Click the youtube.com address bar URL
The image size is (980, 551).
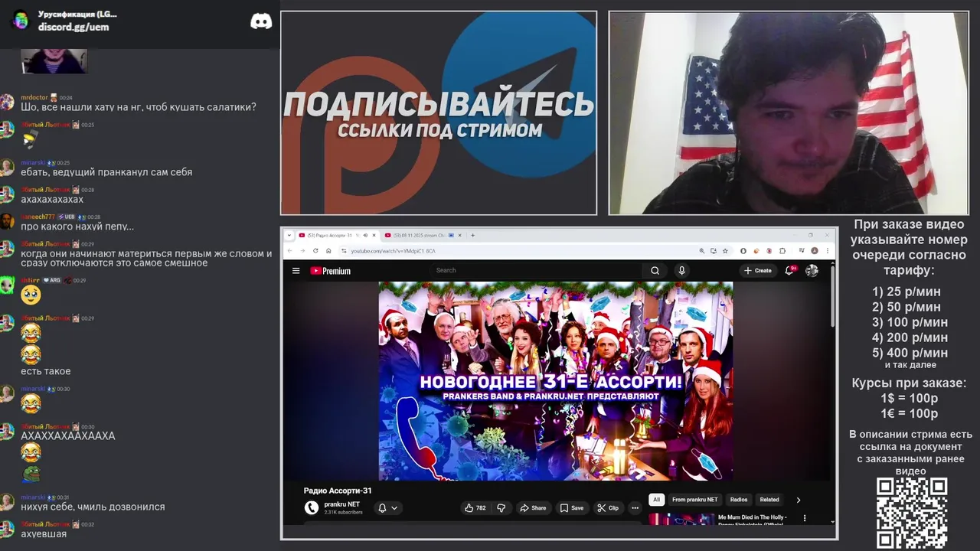[393, 251]
